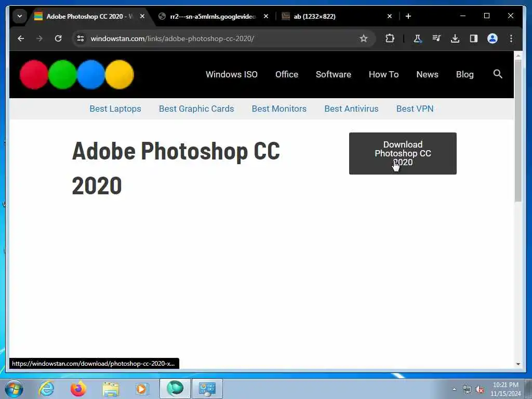Viewport: 532px width, 399px height.
Task: Toggle the side panel icon
Action: [x=474, y=38]
